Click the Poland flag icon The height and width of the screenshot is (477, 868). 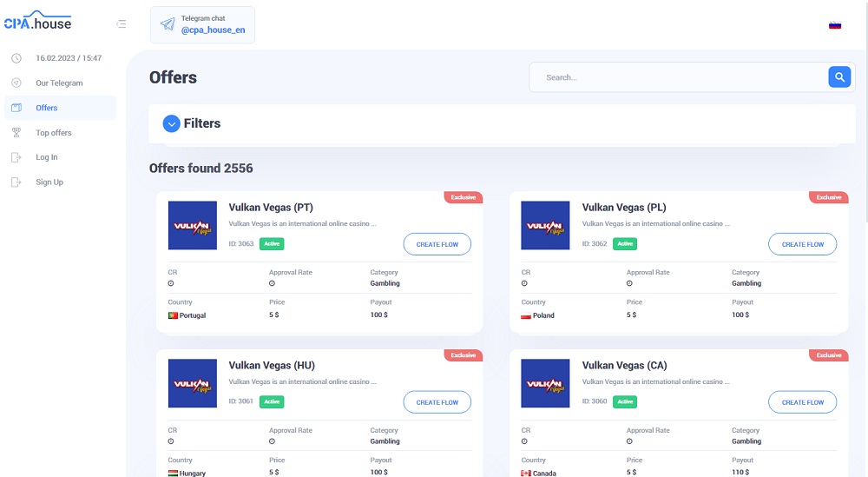(526, 315)
